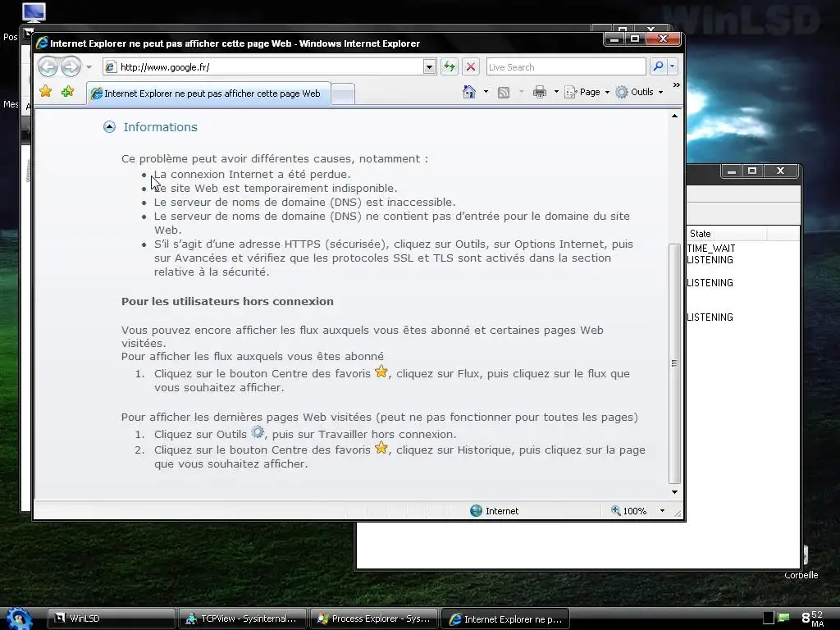
Task: Go to Home page icon
Action: pyautogui.click(x=468, y=92)
